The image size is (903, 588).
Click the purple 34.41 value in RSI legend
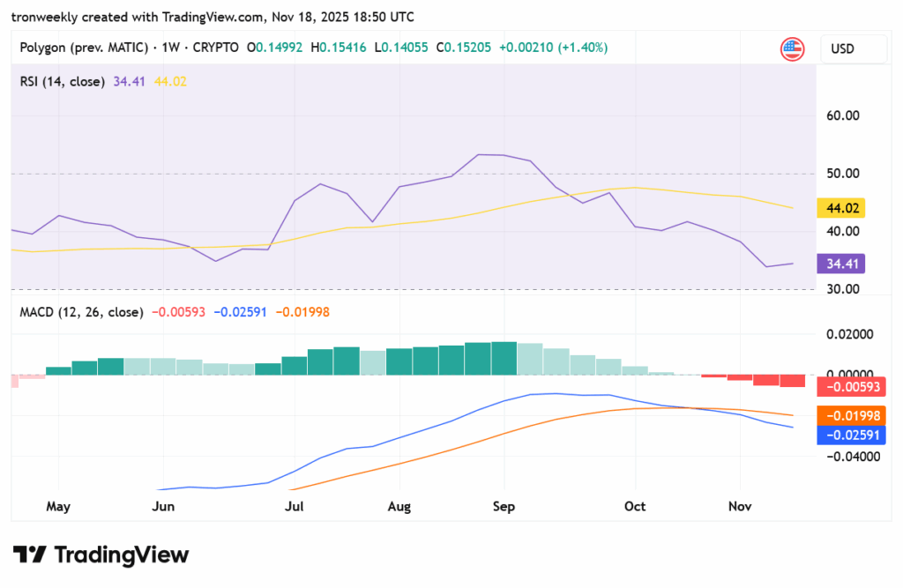[129, 81]
